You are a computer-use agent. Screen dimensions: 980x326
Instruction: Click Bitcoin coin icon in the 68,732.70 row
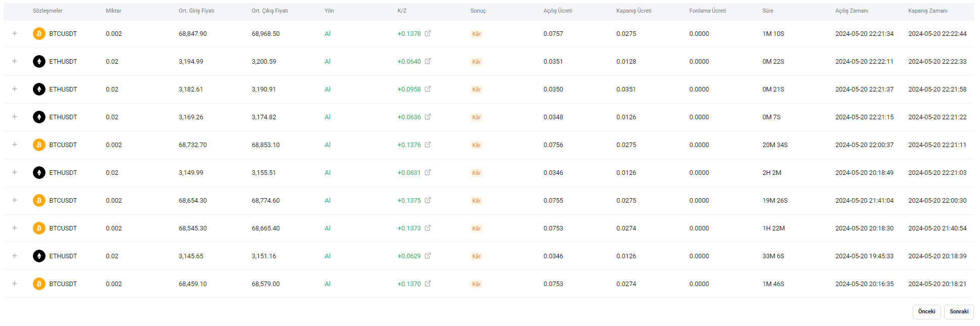pos(39,145)
